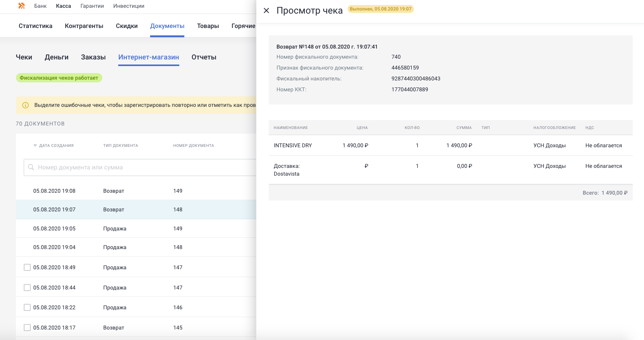Image resolution: width=644 pixels, height=340 pixels.
Task: Open the Отчеты sub-tab
Action: (204, 57)
